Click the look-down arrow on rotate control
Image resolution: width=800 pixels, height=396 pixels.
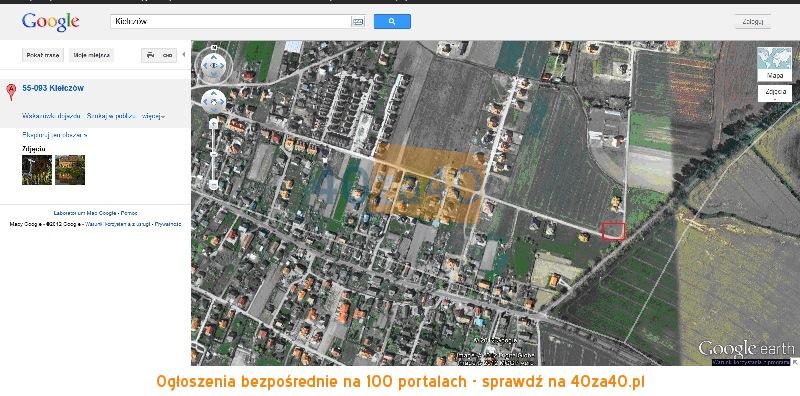(214, 75)
